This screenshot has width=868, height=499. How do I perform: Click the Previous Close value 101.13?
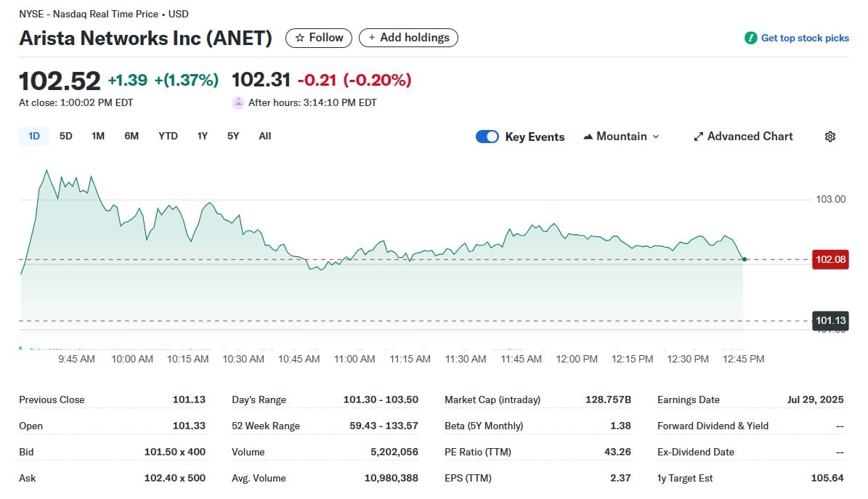(x=189, y=400)
